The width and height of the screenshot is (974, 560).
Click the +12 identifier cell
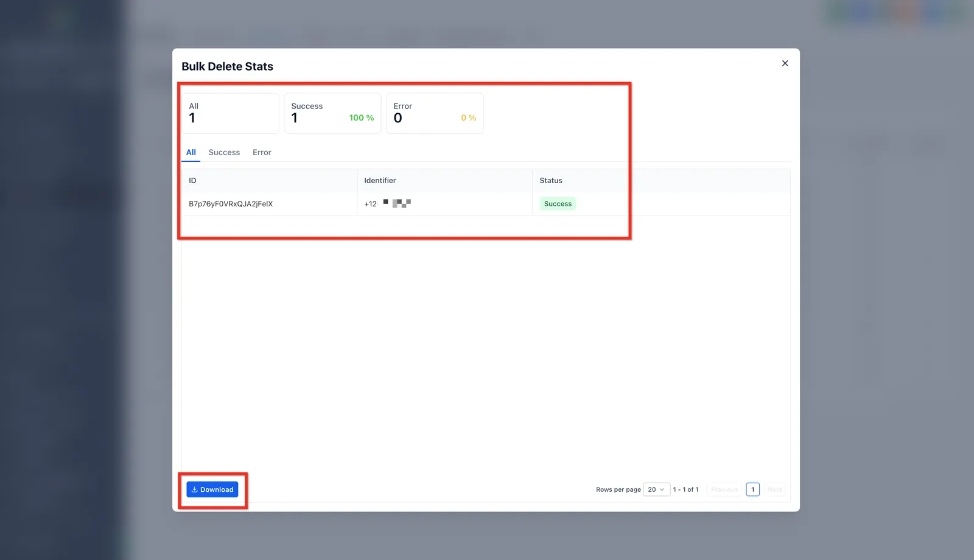444,204
